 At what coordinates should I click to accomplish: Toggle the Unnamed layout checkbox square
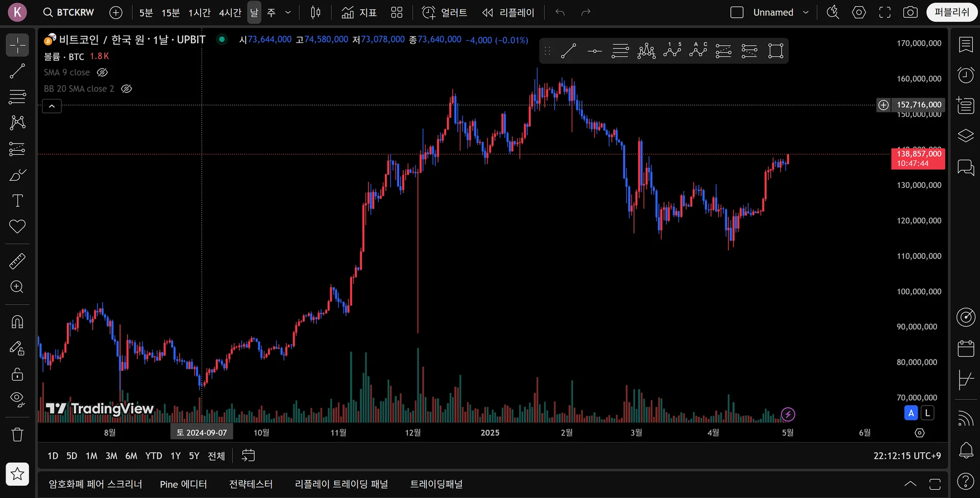point(737,12)
